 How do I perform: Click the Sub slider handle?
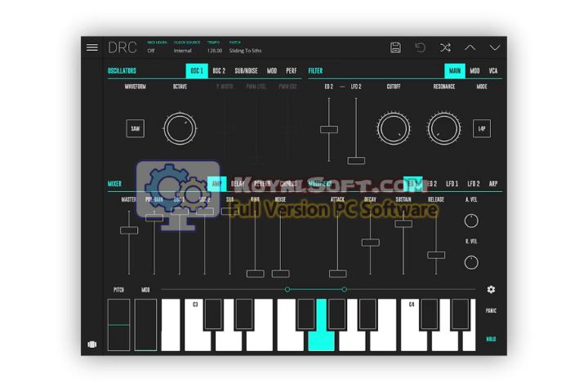229,212
